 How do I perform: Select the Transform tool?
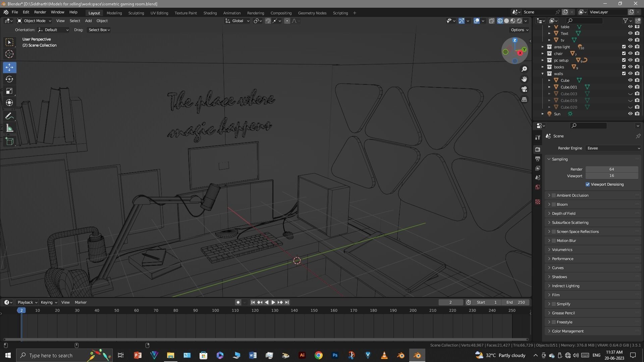coord(9,103)
